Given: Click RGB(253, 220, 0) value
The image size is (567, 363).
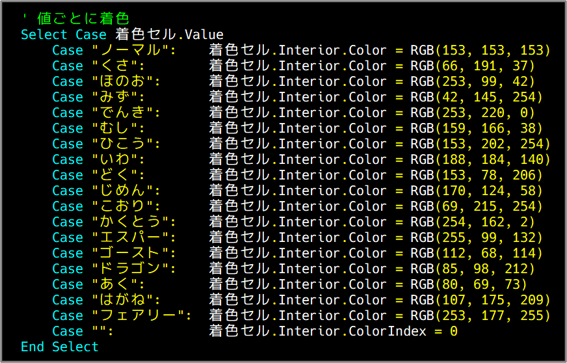Looking at the screenshot, I should click(473, 112).
